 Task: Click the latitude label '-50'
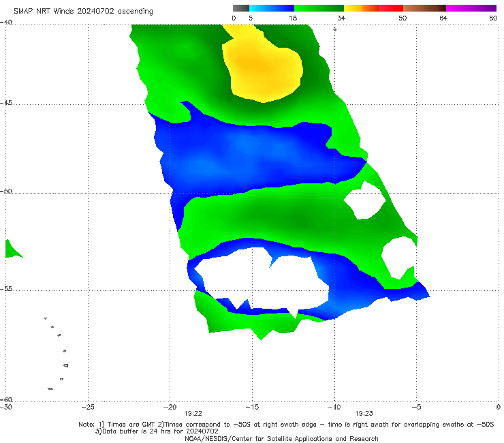pyautogui.click(x=6, y=192)
